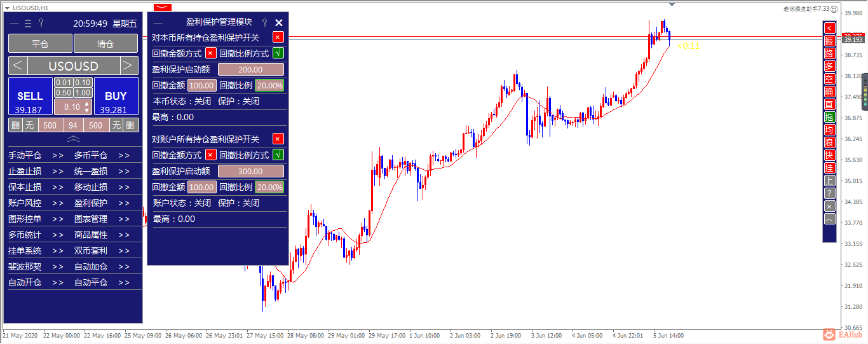Switch to previous symbol with '<' arrow
This screenshot has width=868, height=344.
pos(18,65)
